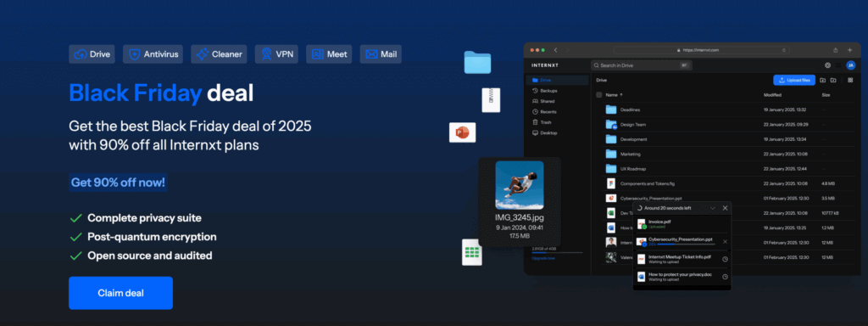
Task: Collapse the upload panel with the chevron
Action: tap(713, 208)
